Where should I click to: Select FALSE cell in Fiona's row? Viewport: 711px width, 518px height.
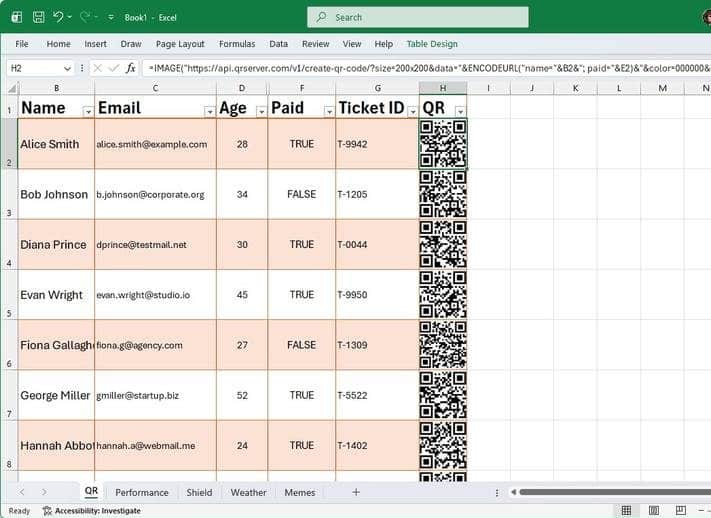302,345
